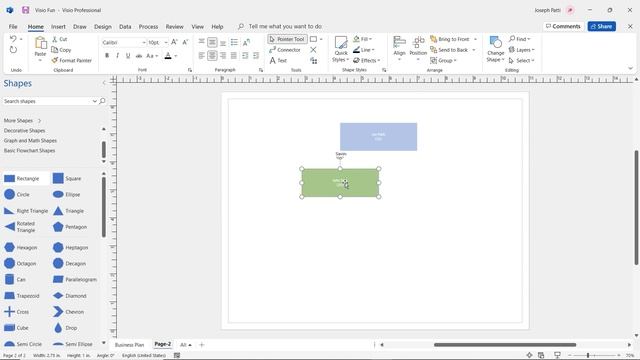The image size is (640, 360).
Task: Expand More Shapes menu
Action: [22, 120]
